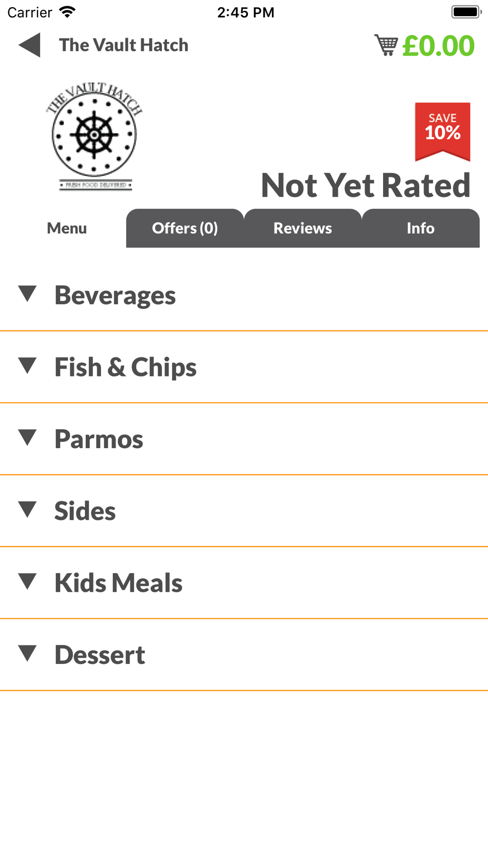
Task: Expand the Sides disclosure triangle
Action: [x=27, y=509]
